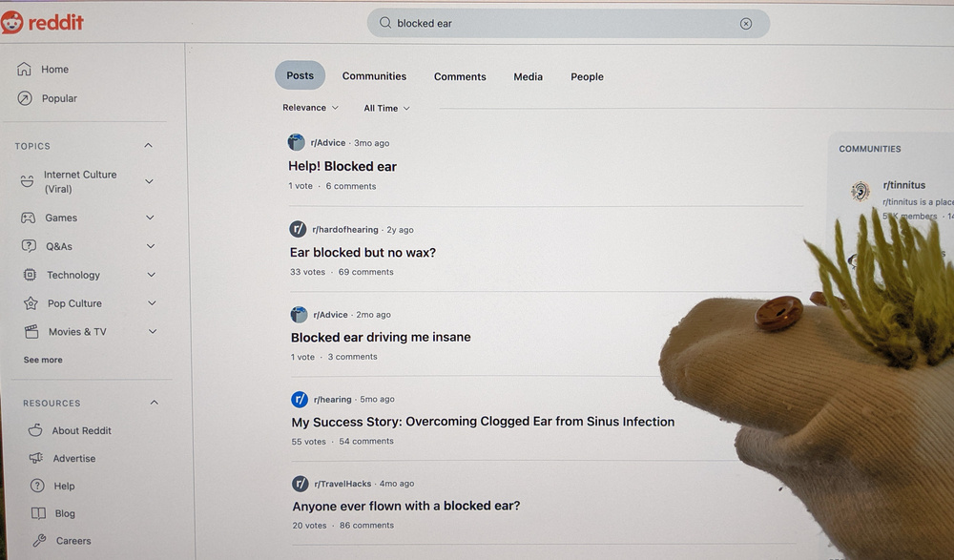Click the Advertise megaphone icon
The height and width of the screenshot is (560, 954).
(36, 458)
